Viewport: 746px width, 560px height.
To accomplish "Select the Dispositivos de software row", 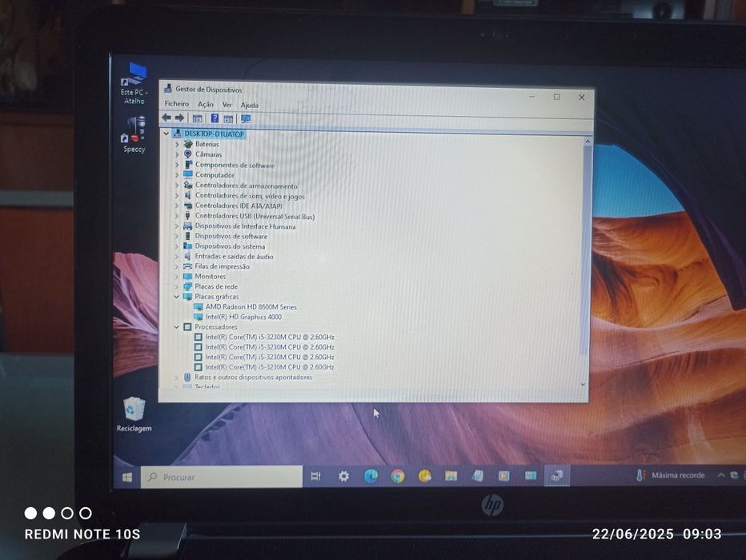I will [231, 236].
